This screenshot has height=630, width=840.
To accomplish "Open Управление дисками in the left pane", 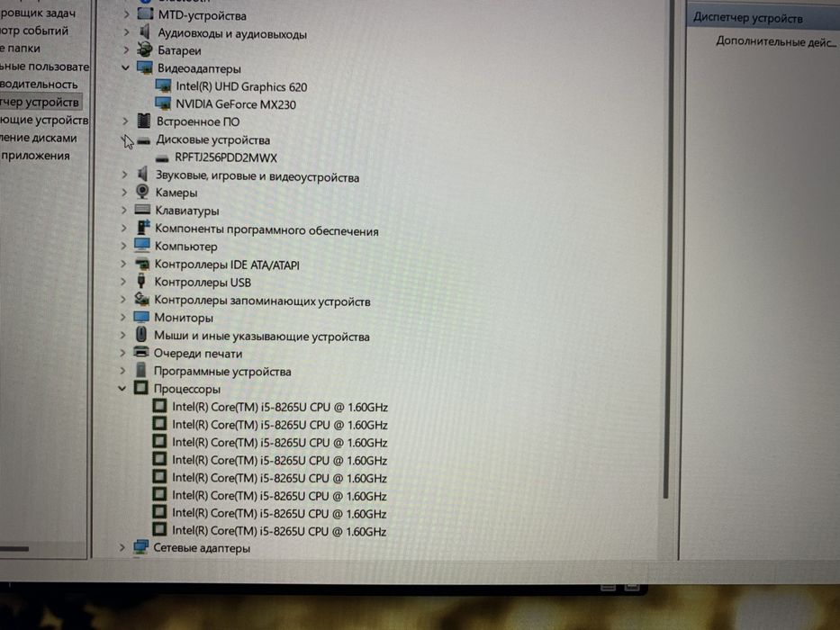I will click(x=39, y=138).
